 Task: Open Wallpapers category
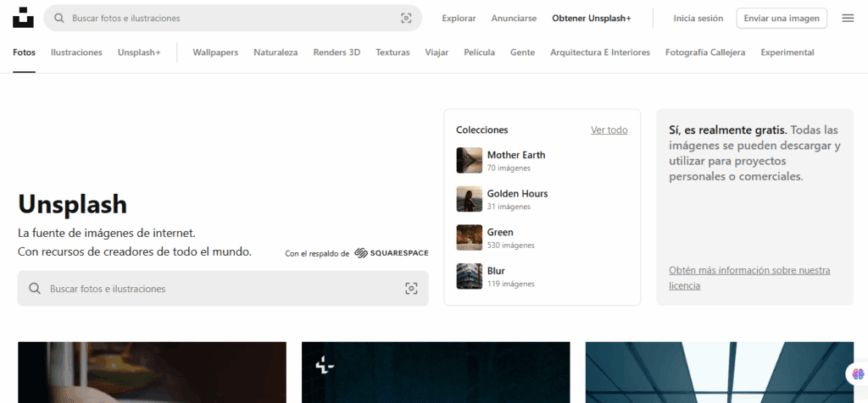215,52
